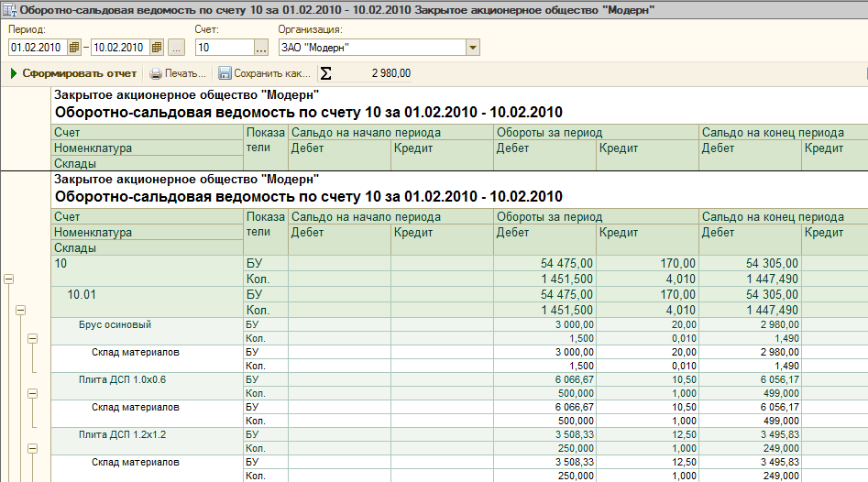Click quantity 1 451,500 in account 10 Кол. row
868x482 pixels.
tap(544, 279)
